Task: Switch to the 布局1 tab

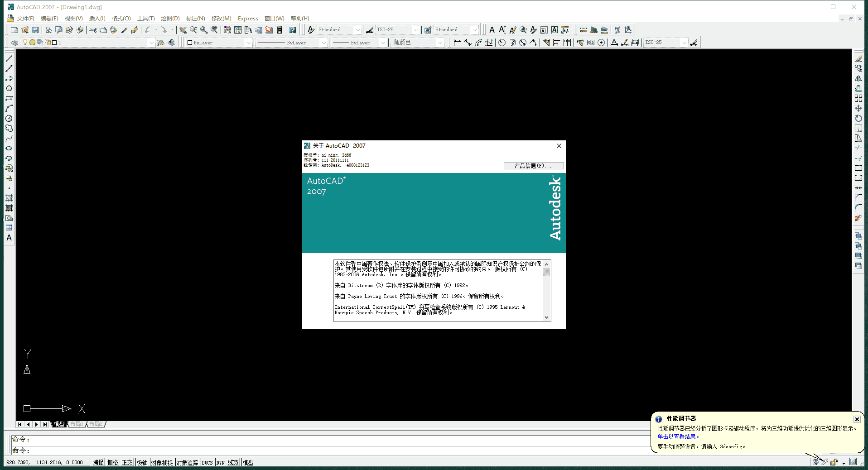Action: pyautogui.click(x=76, y=424)
